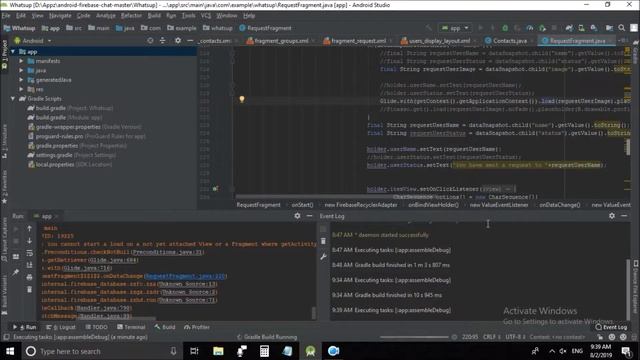Click the print icon in Run panel
Screen dimensions: 640x360
(29, 277)
